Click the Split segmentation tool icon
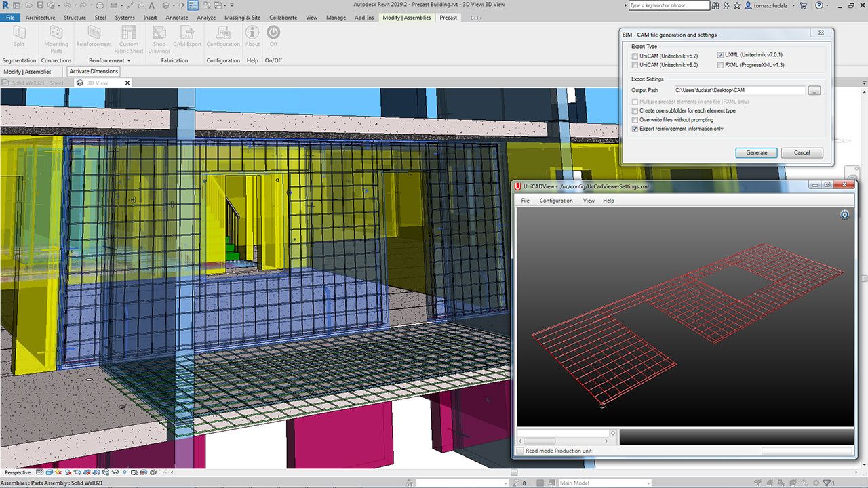This screenshot has width=868, height=488. (19, 33)
